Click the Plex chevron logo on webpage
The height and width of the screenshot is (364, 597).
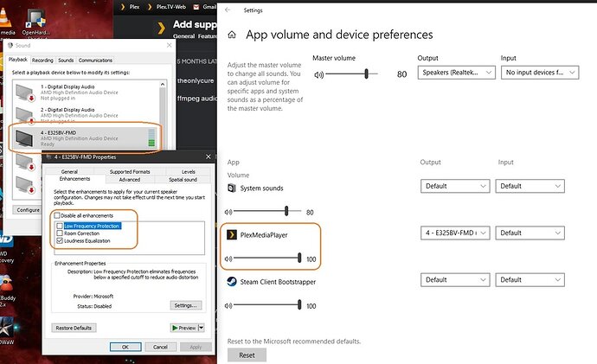(x=162, y=29)
